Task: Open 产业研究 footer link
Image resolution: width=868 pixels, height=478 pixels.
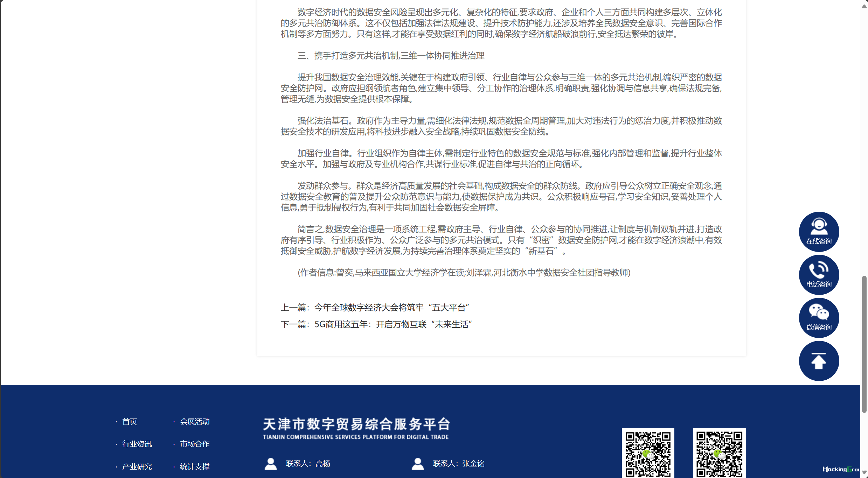Action: pos(137,466)
